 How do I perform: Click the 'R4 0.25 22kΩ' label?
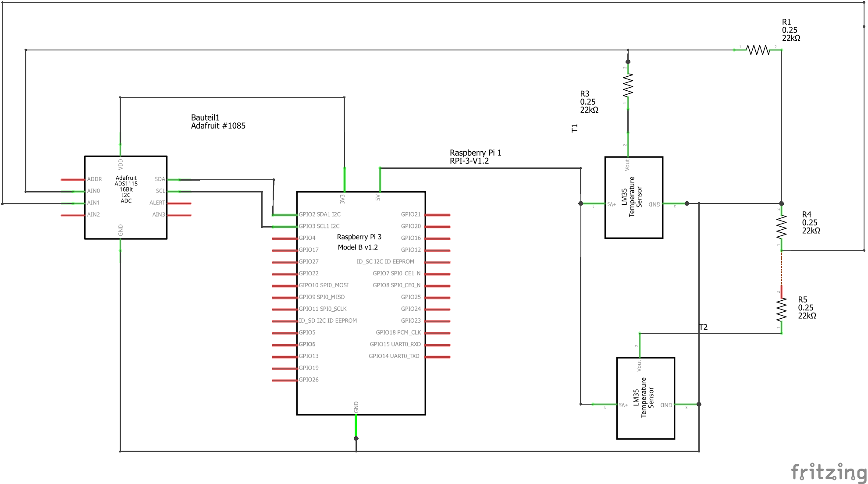pos(811,222)
